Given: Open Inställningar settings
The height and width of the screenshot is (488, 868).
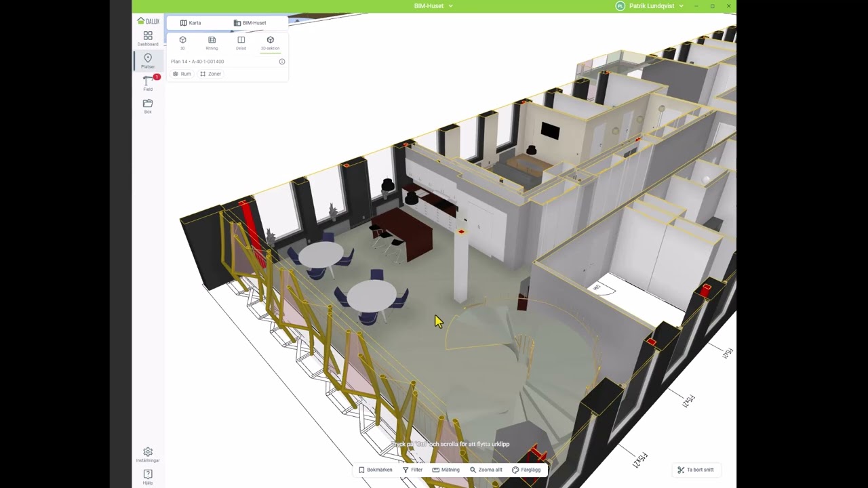Looking at the screenshot, I should coord(148,455).
